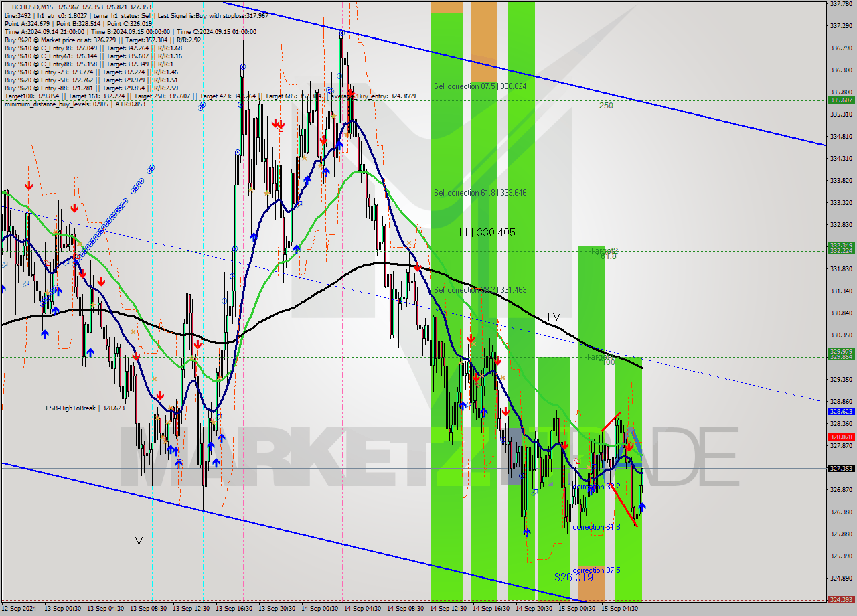Click the blue 'correction 38.2' label
The width and height of the screenshot is (857, 616).
tap(597, 487)
